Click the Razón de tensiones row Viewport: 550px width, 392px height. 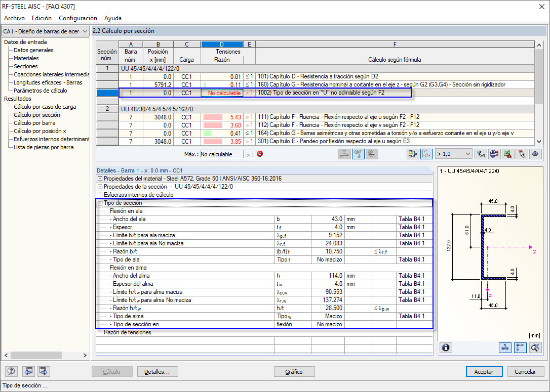[x=264, y=332]
